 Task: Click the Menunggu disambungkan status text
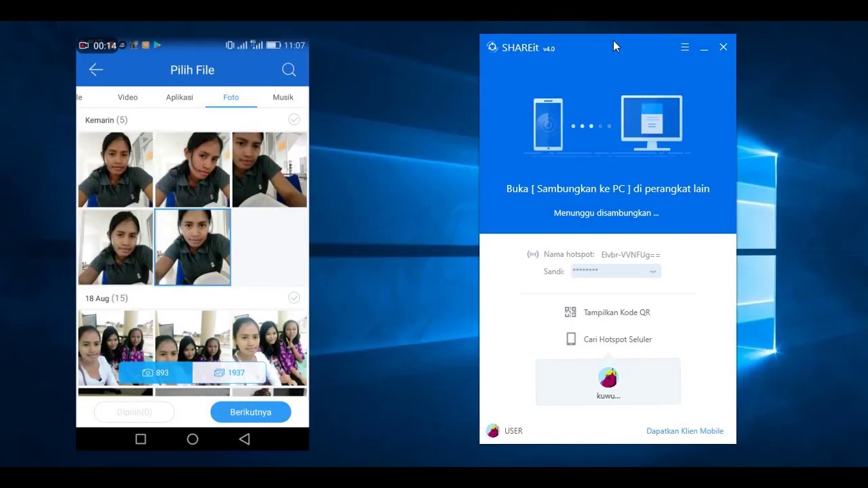pyautogui.click(x=606, y=213)
